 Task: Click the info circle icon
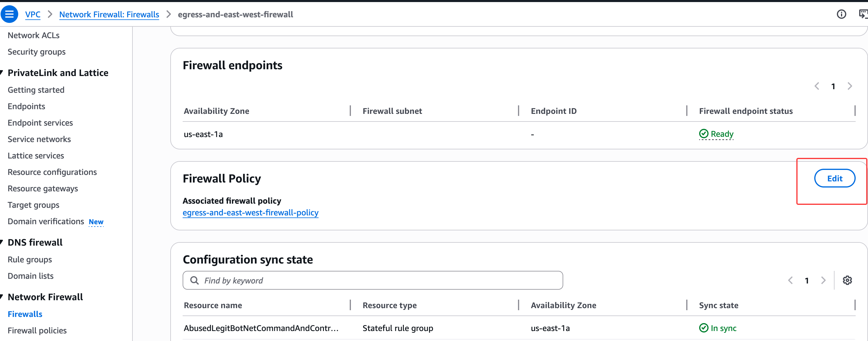point(841,14)
